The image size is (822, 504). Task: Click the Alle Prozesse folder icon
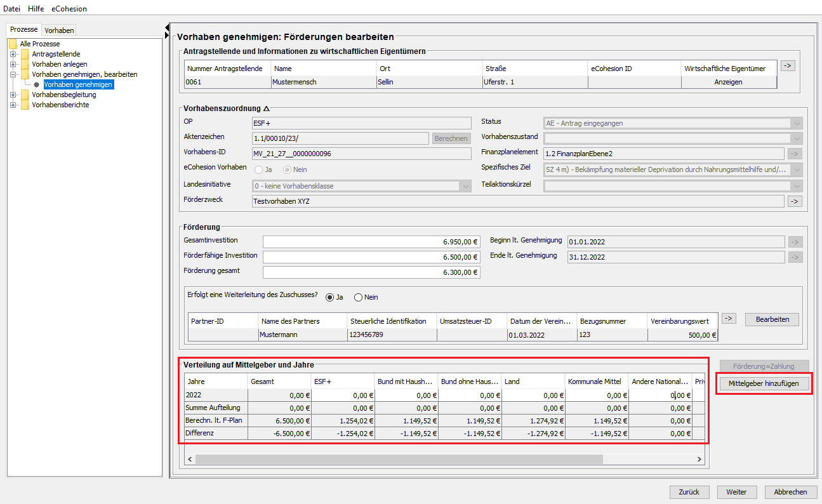click(13, 44)
